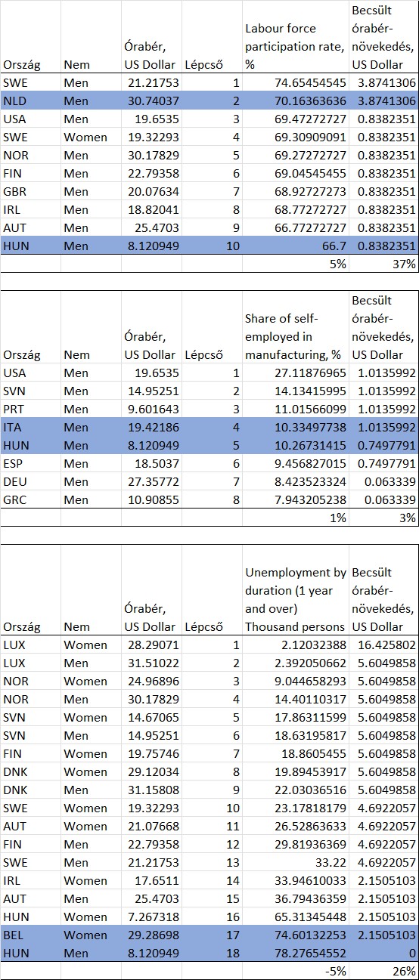Click the -5% total cell in third table

point(296,971)
